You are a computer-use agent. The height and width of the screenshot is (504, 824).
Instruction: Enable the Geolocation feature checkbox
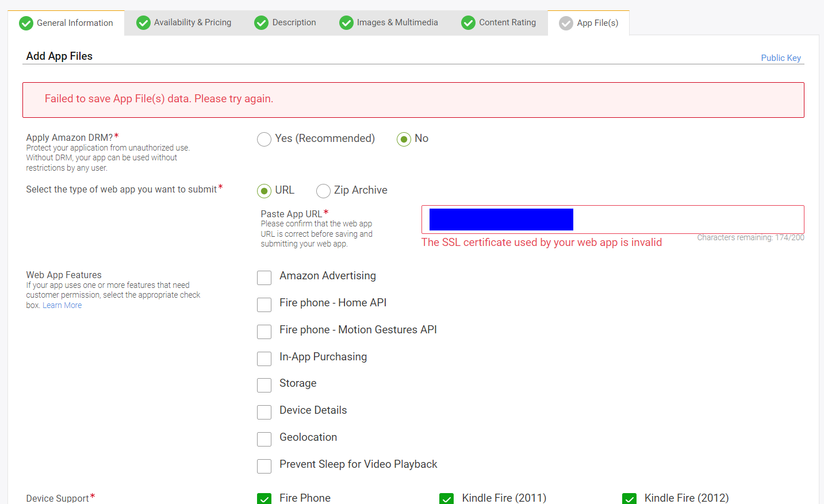264,439
